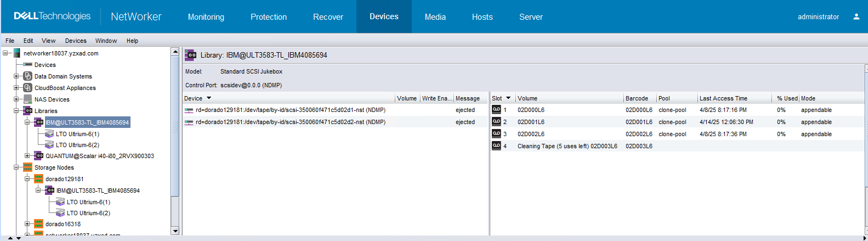Click LTO Ultrium-6(1) drive icon under Libraries
868x241 pixels.
tap(49, 134)
